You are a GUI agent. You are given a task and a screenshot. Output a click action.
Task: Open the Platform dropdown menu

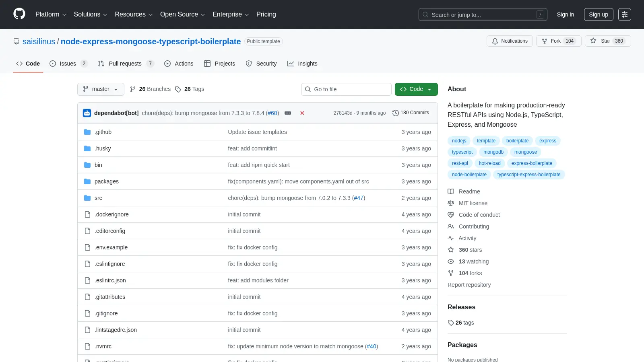point(51,14)
